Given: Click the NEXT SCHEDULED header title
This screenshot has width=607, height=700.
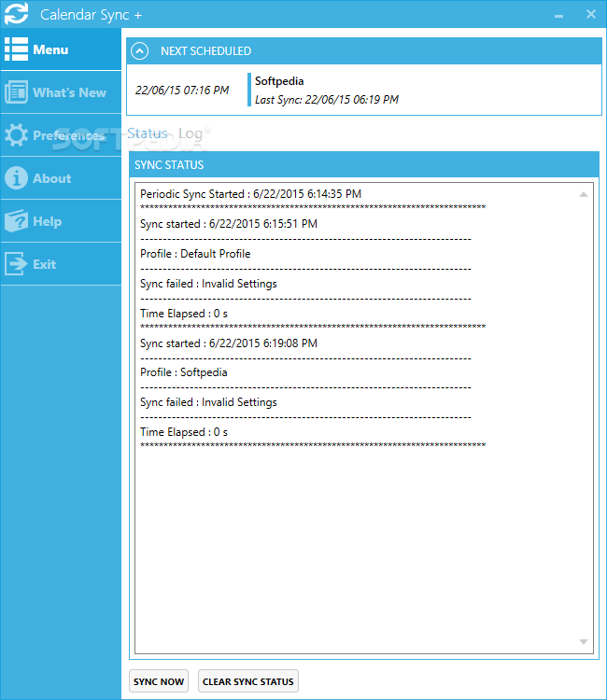Looking at the screenshot, I should click(x=205, y=51).
